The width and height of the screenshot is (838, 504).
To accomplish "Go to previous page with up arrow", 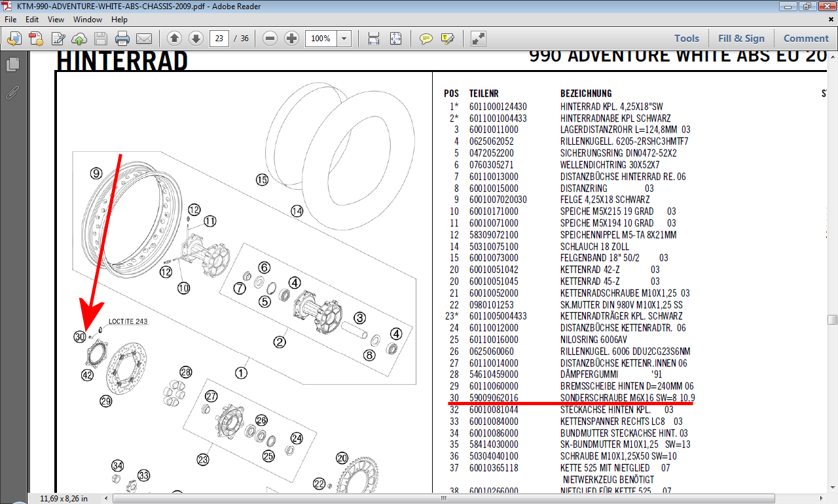I will click(x=174, y=39).
